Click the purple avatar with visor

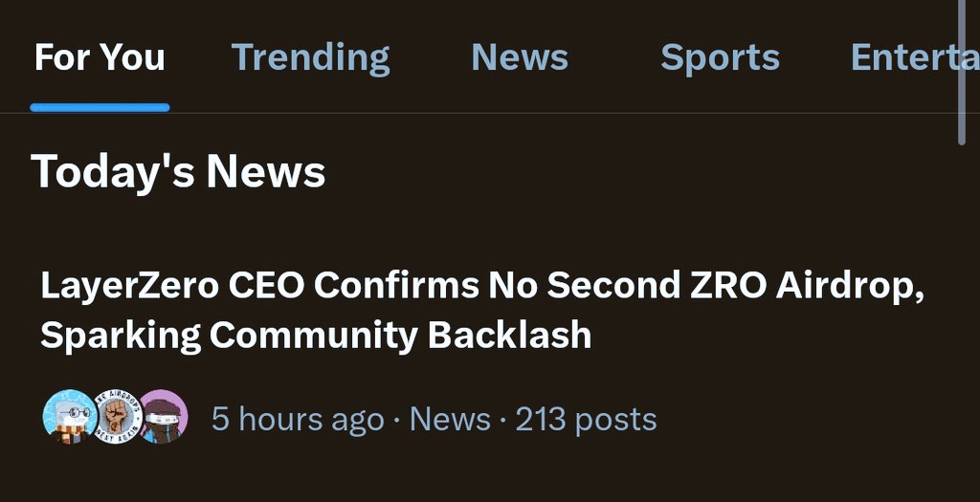163,417
